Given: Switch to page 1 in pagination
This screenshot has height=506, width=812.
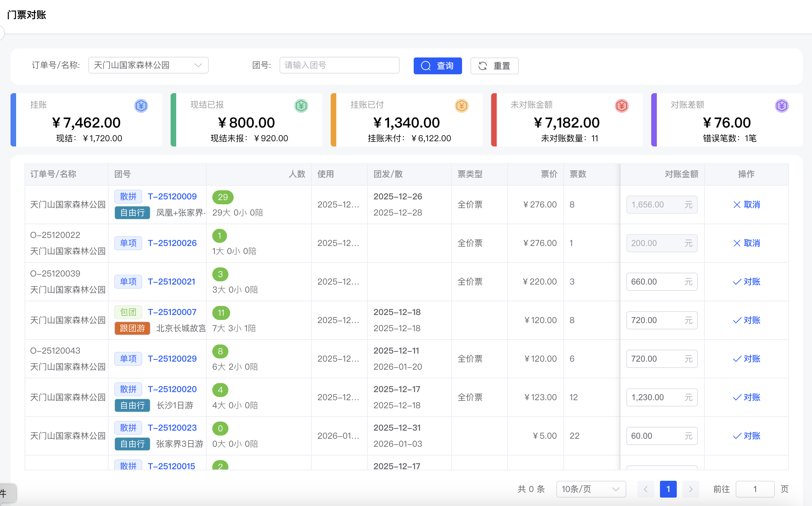Looking at the screenshot, I should point(668,489).
